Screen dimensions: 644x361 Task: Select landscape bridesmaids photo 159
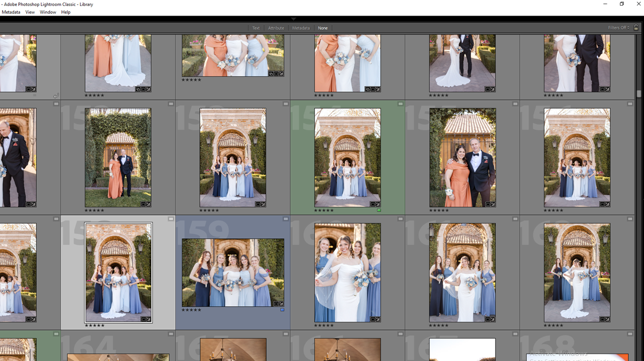tap(233, 273)
